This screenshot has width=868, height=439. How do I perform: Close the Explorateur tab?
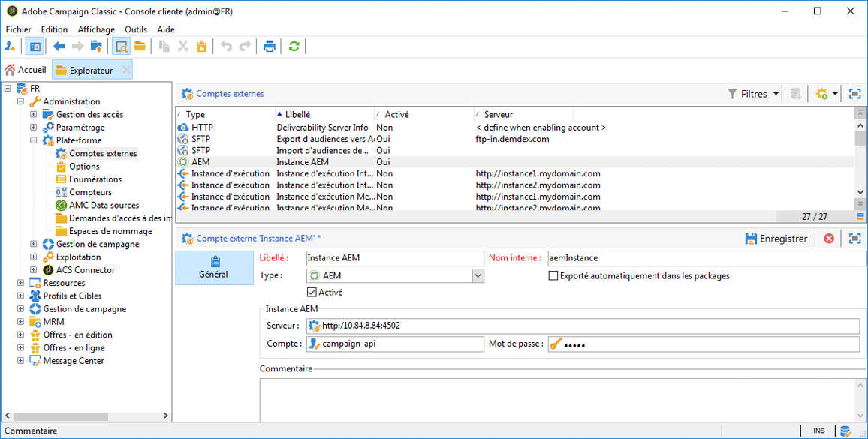click(126, 70)
